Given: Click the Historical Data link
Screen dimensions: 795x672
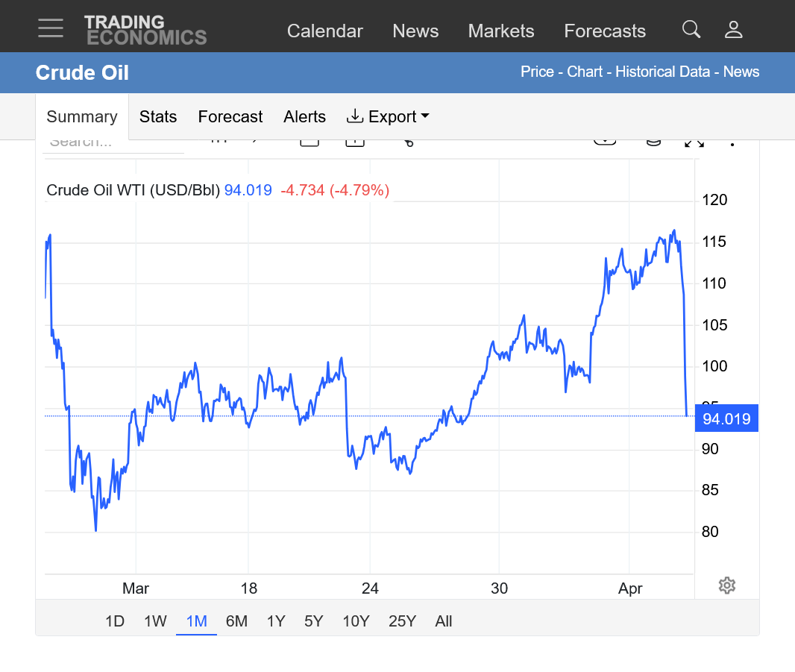Looking at the screenshot, I should (664, 72).
